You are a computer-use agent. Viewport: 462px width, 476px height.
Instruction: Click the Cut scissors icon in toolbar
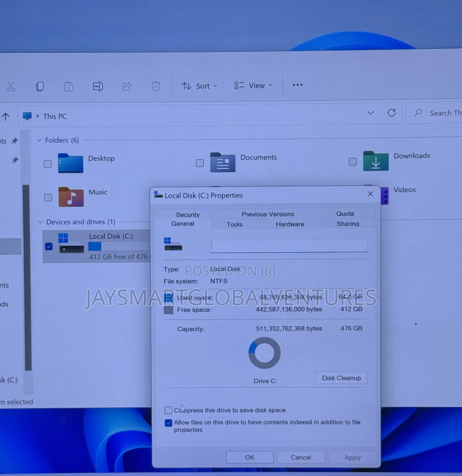pyautogui.click(x=11, y=87)
